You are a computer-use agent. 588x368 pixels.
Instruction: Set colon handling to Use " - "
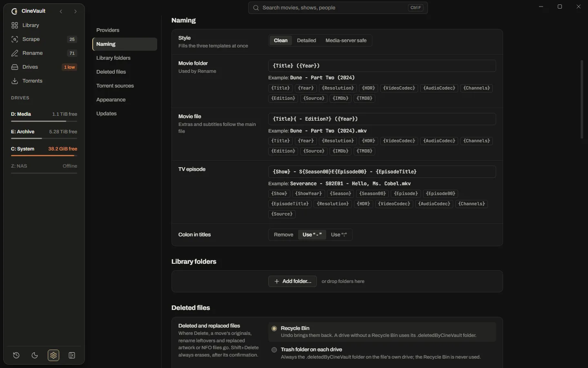(x=312, y=235)
